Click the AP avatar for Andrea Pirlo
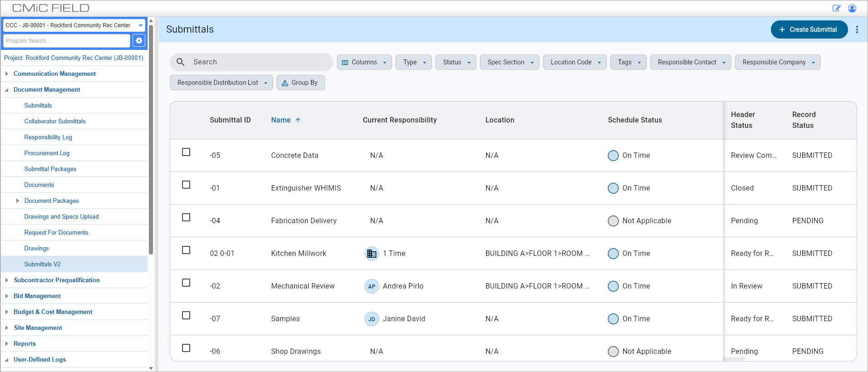This screenshot has height=372, width=868. click(372, 286)
